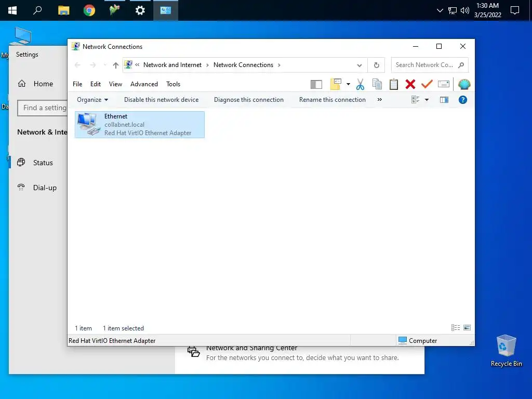The height and width of the screenshot is (399, 532).
Task: Click the Network Connections title bar icon
Action: [76, 46]
